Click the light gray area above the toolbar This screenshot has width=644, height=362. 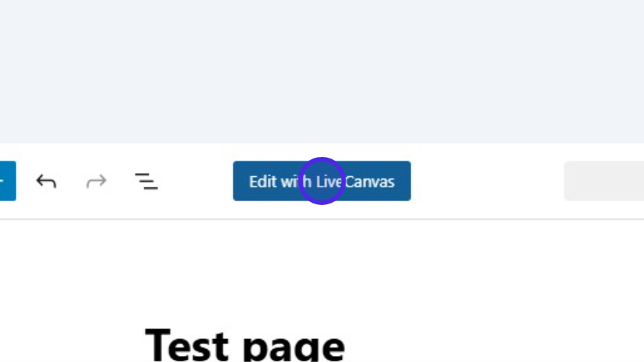(322, 72)
